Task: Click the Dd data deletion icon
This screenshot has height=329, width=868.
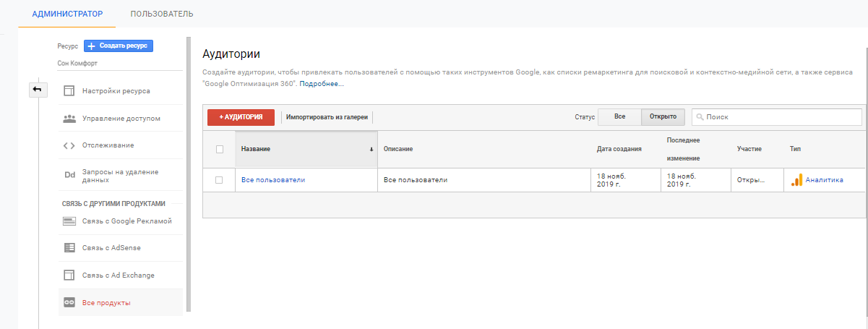Action: (x=69, y=176)
